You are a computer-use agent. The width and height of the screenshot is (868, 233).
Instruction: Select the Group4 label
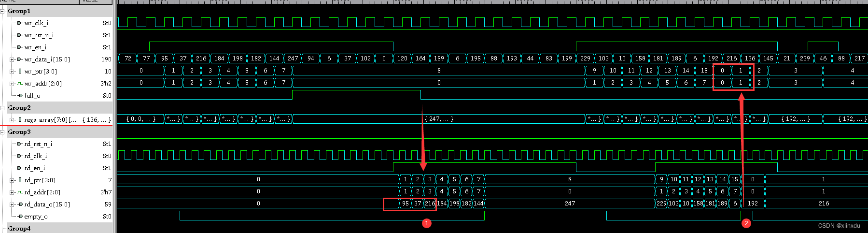tap(19, 228)
